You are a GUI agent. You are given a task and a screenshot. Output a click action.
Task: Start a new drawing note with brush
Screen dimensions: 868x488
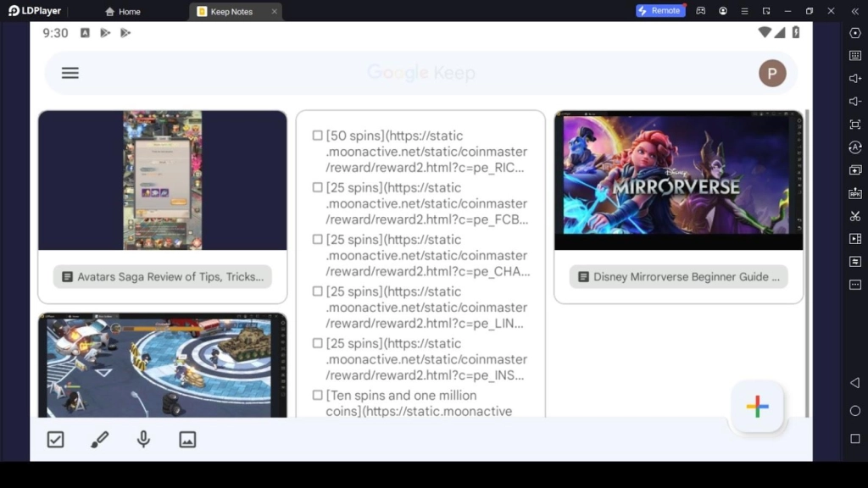pos(100,439)
